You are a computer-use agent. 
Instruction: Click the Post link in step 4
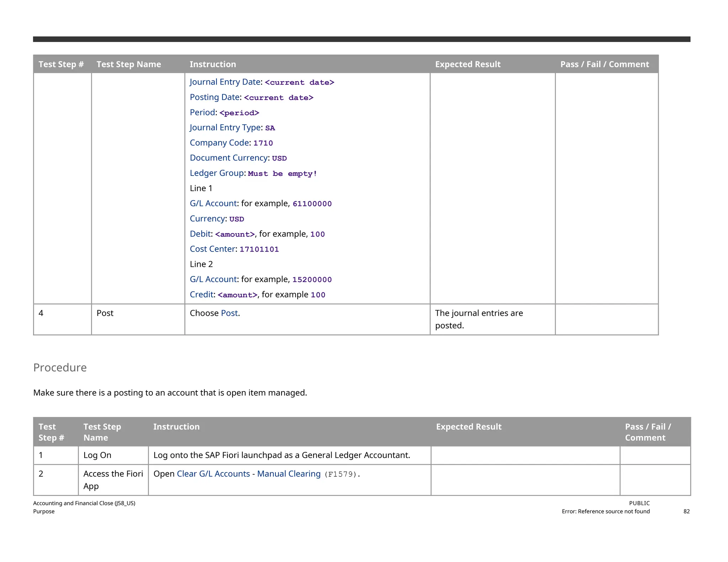tap(229, 313)
